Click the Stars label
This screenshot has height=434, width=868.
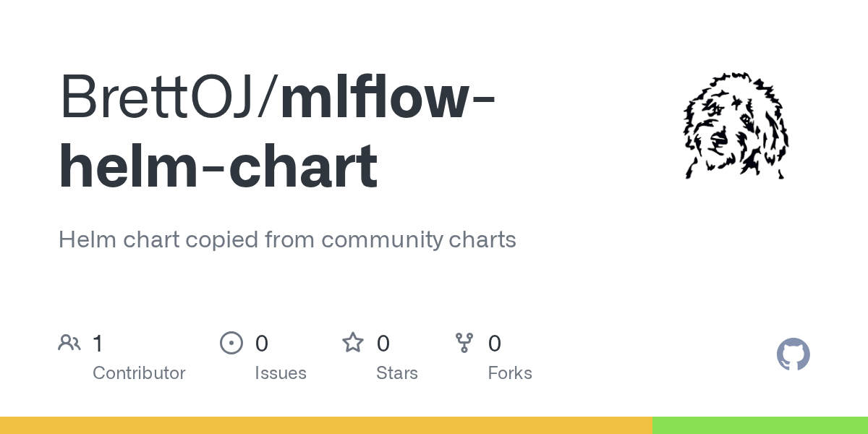click(x=396, y=373)
